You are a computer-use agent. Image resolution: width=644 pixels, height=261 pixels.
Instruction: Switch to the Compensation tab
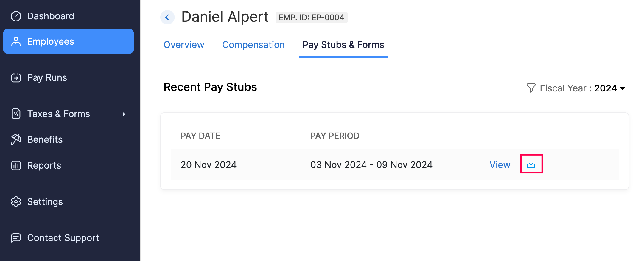(253, 45)
